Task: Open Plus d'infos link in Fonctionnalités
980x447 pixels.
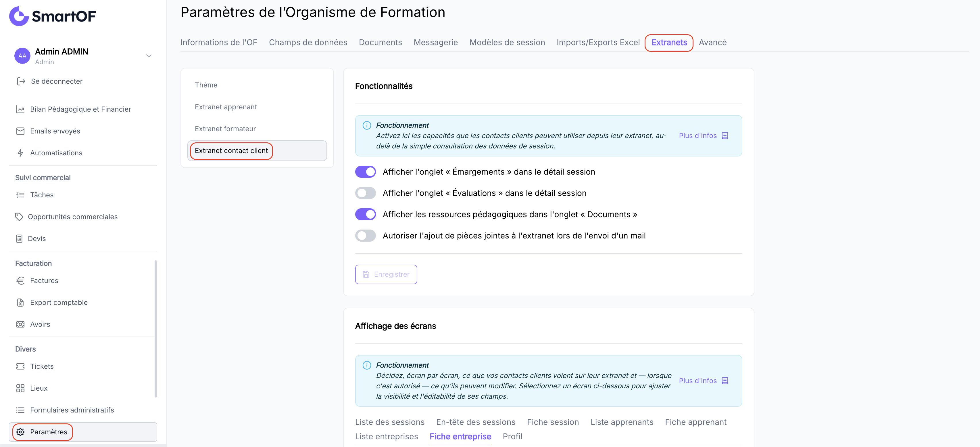Action: (x=697, y=135)
